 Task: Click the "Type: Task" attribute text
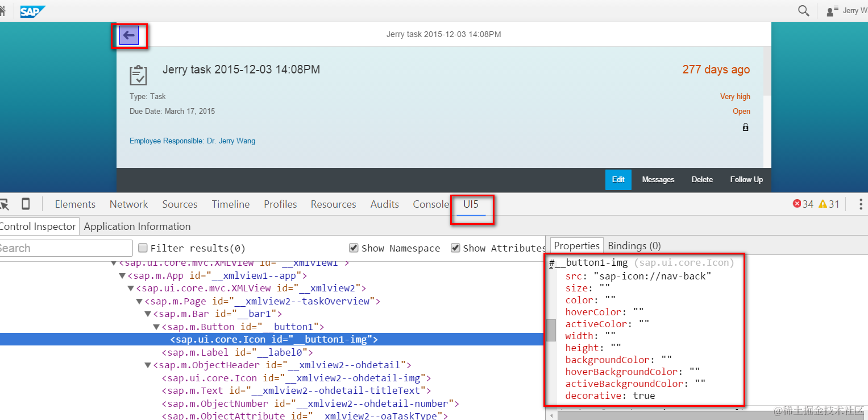148,96
